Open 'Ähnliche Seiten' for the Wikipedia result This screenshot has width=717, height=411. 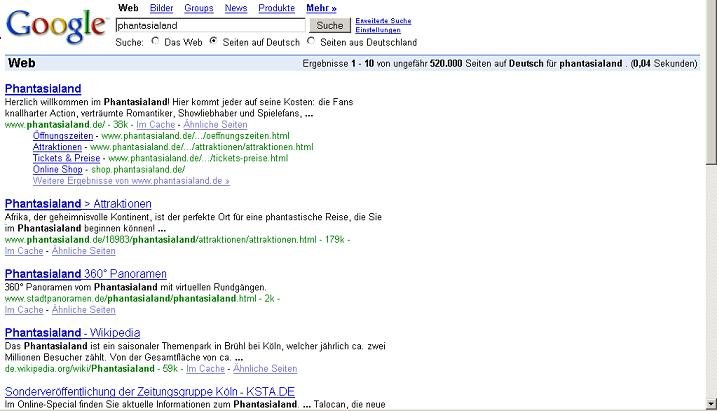pos(265,368)
